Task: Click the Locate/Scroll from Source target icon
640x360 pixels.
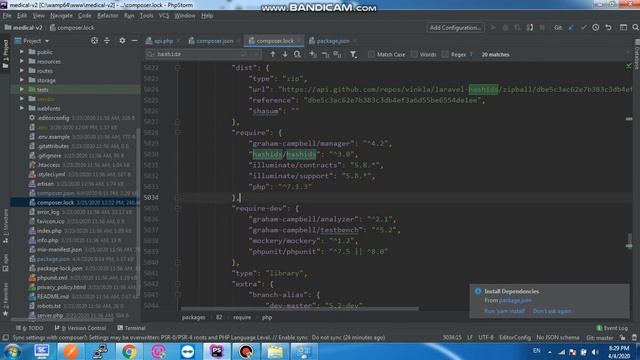Action: [x=94, y=41]
